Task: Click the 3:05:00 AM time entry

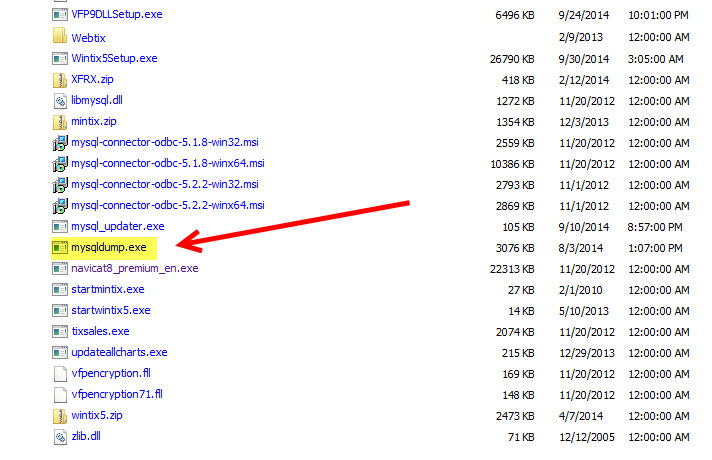Action: click(x=655, y=59)
